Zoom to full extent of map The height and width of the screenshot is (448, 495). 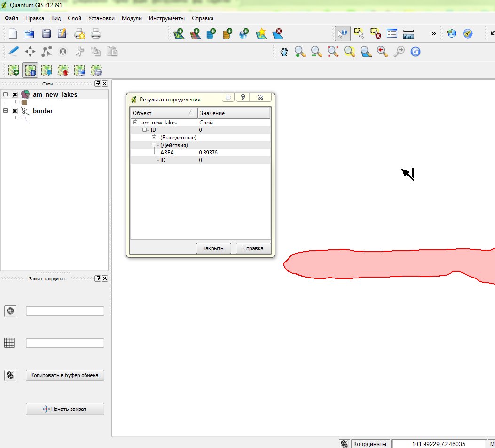point(333,52)
